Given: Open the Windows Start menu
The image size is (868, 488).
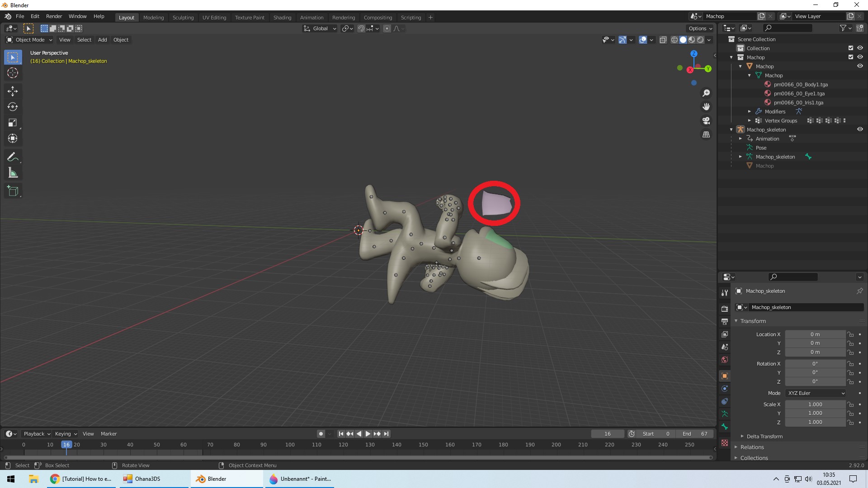Looking at the screenshot, I should pos(11,479).
